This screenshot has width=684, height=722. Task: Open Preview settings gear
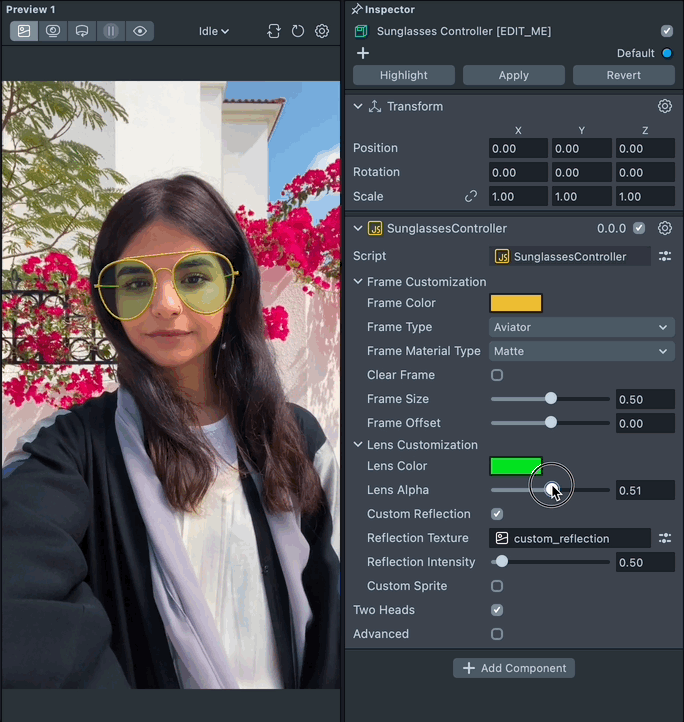(322, 31)
